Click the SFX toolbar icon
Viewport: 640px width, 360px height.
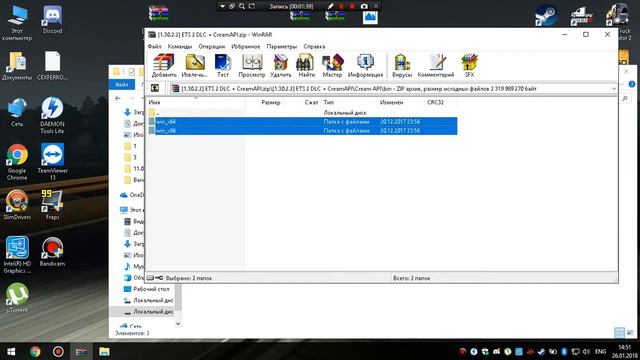pyautogui.click(x=469, y=66)
